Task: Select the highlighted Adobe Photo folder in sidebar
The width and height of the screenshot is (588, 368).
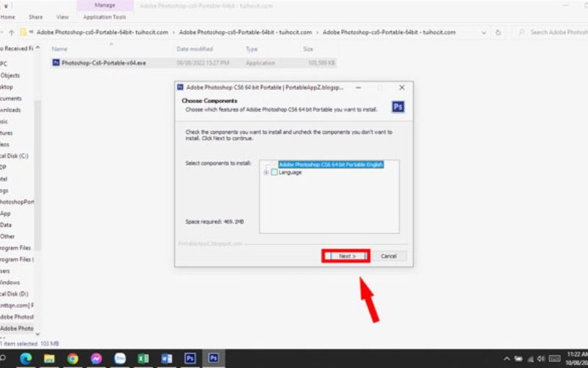Action: (17, 328)
